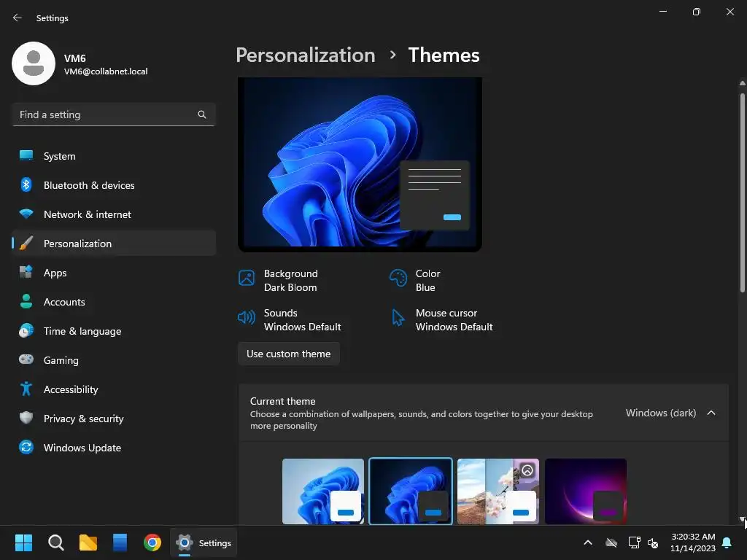Click the Windows Update refresh icon

pyautogui.click(x=26, y=447)
